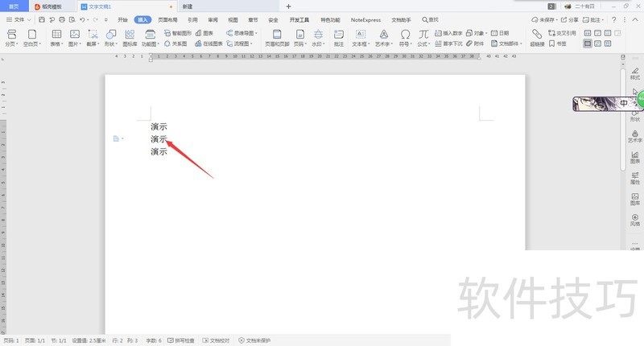Viewport: 644px width, 346px height.
Task: Click document unprotected (文档未保护) status
Action: tap(254, 340)
